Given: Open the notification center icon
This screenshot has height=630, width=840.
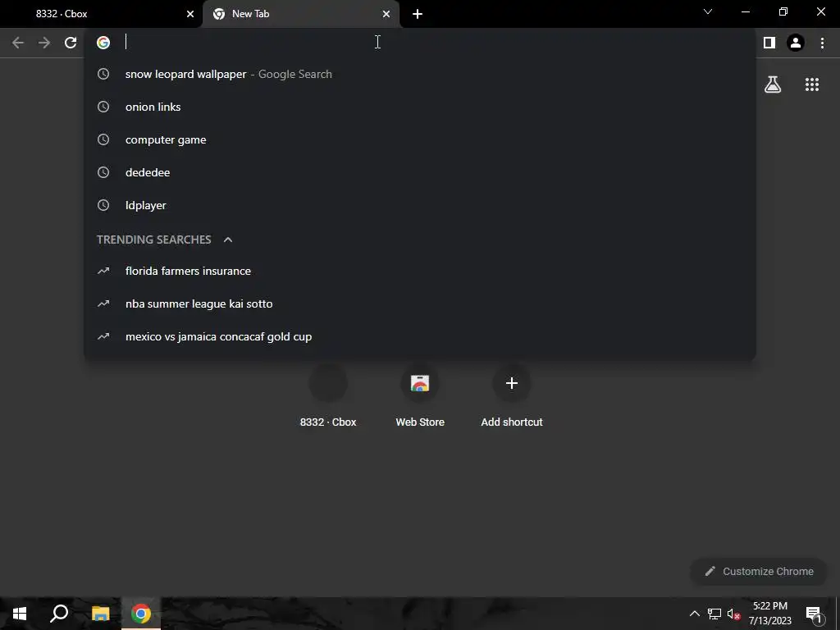Looking at the screenshot, I should coord(814,614).
